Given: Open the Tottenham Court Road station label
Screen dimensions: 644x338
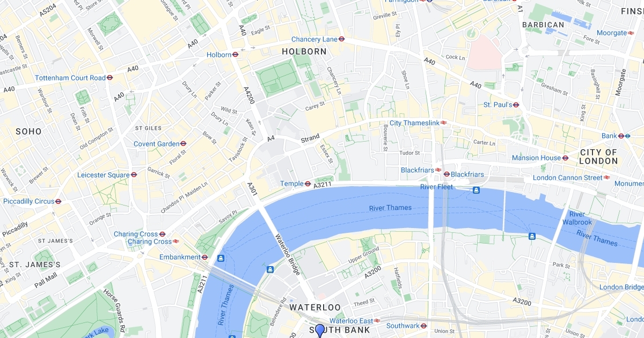Looking at the screenshot, I should click(70, 78).
